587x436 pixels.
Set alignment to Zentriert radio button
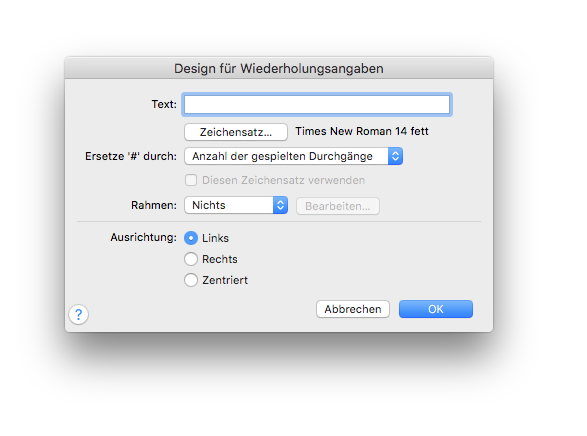click(x=191, y=280)
